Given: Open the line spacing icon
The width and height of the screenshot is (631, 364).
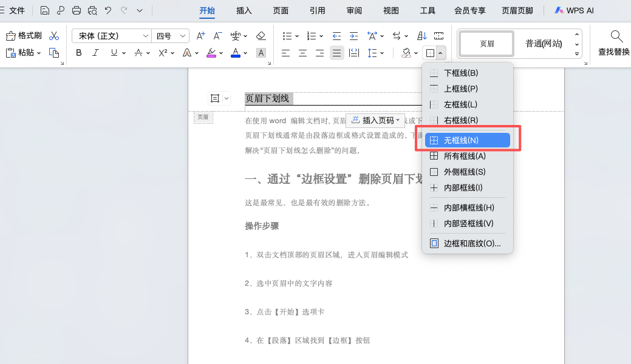Looking at the screenshot, I should coord(372,53).
